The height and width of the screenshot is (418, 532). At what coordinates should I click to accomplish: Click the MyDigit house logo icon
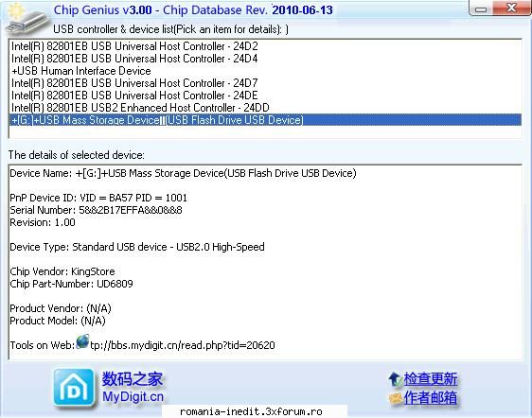click(x=74, y=387)
